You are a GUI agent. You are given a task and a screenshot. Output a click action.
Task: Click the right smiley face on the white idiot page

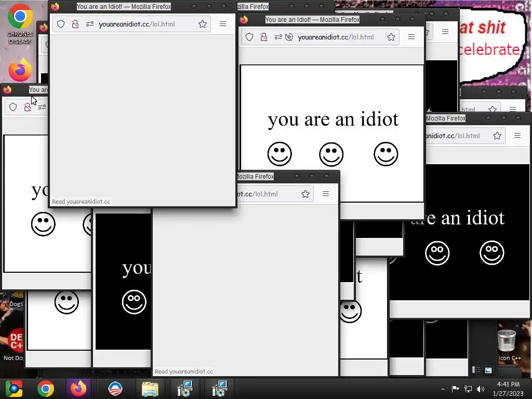point(386,154)
